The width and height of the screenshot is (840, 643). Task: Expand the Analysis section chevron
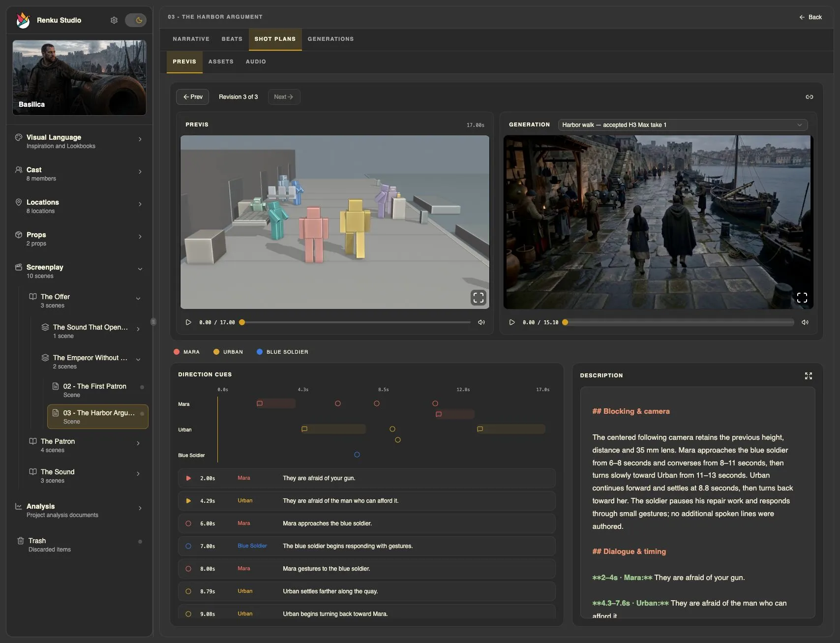140,508
